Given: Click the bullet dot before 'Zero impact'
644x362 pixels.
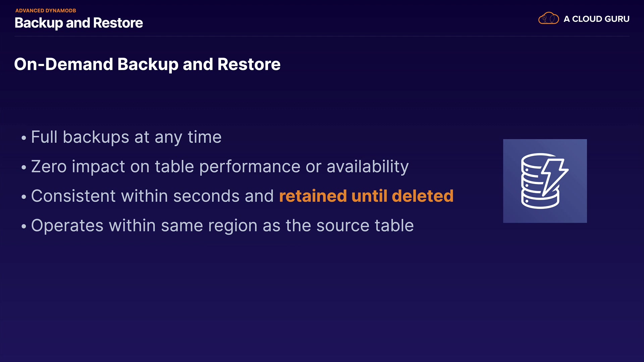Looking at the screenshot, I should [23, 167].
